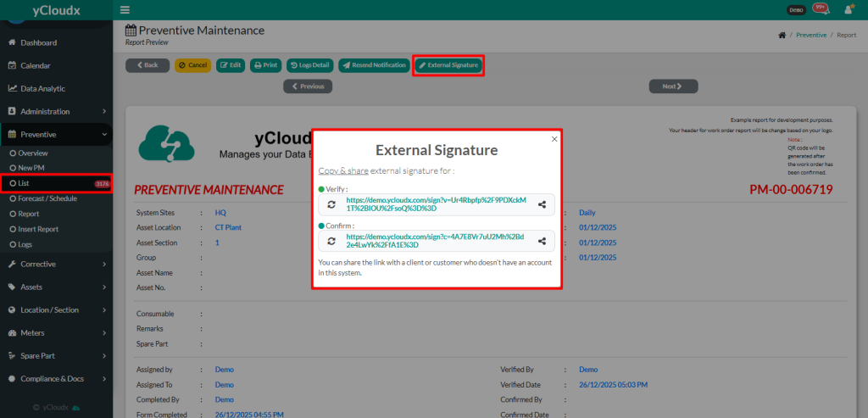Share the Verify signature link

(542, 204)
